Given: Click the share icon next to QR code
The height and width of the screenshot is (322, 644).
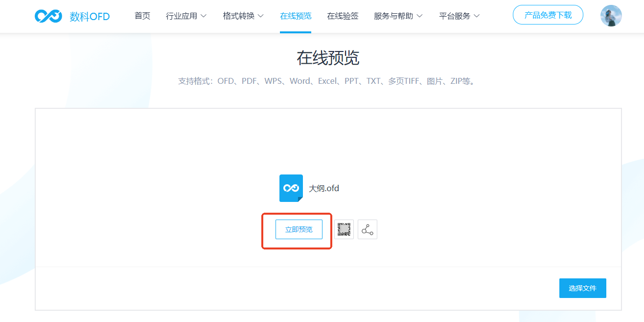Looking at the screenshot, I should click(x=367, y=229).
